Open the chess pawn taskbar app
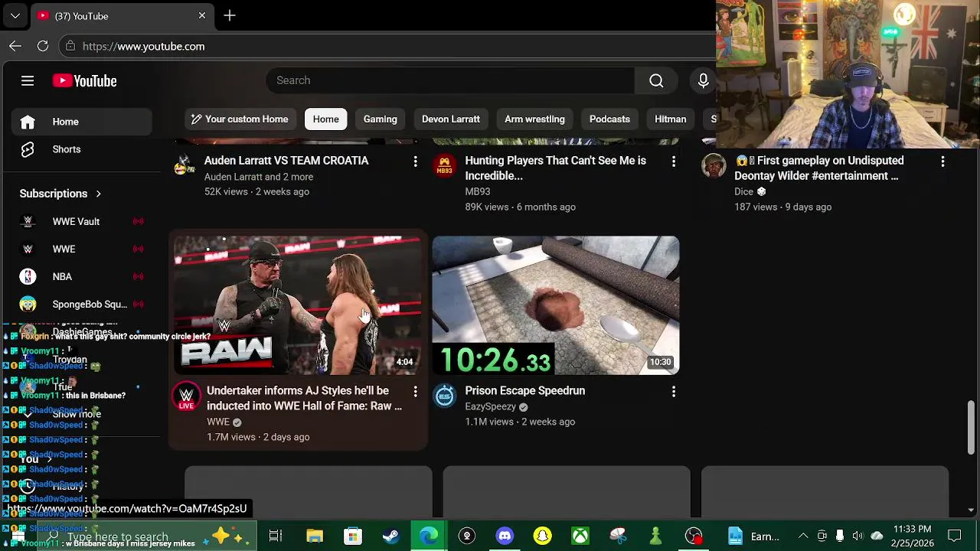The height and width of the screenshot is (551, 980). (x=655, y=536)
